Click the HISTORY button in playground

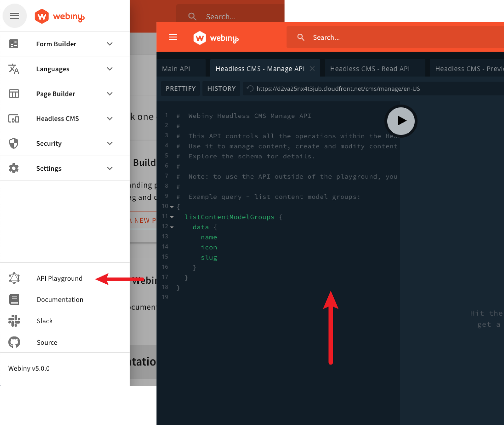(221, 88)
